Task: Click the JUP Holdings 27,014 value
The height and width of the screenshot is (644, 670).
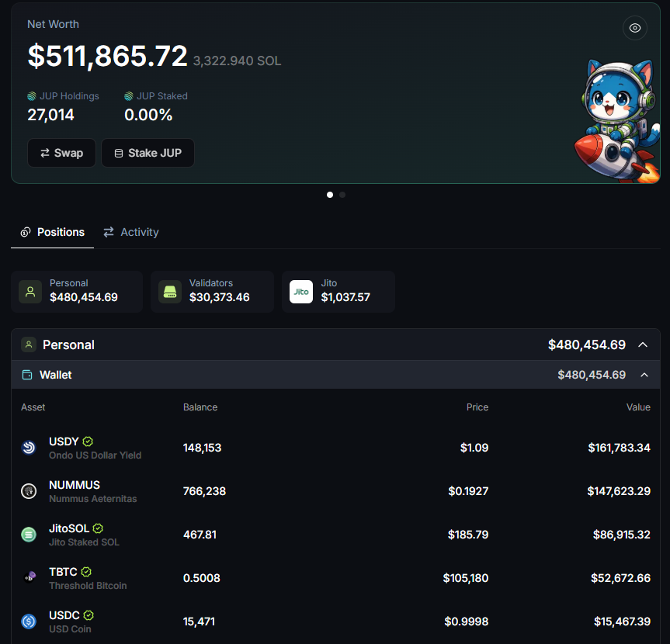Action: (x=50, y=115)
